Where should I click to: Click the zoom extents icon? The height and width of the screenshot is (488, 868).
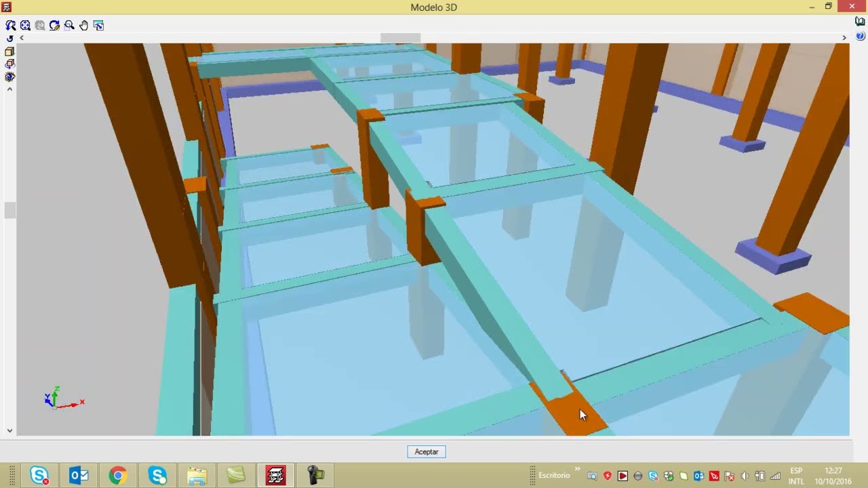[25, 25]
